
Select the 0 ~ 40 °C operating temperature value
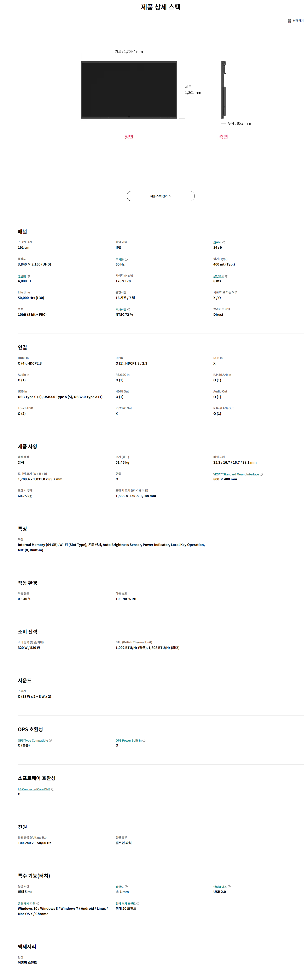pos(25,599)
